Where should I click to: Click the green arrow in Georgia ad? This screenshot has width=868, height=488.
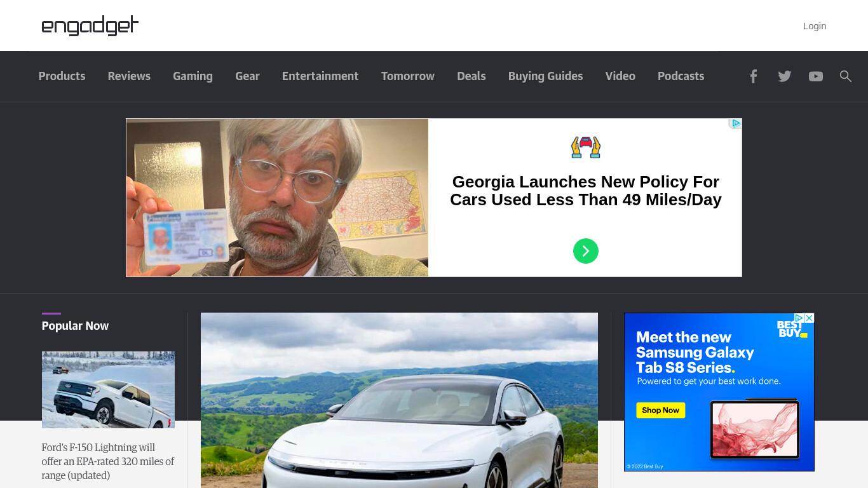[x=586, y=251]
